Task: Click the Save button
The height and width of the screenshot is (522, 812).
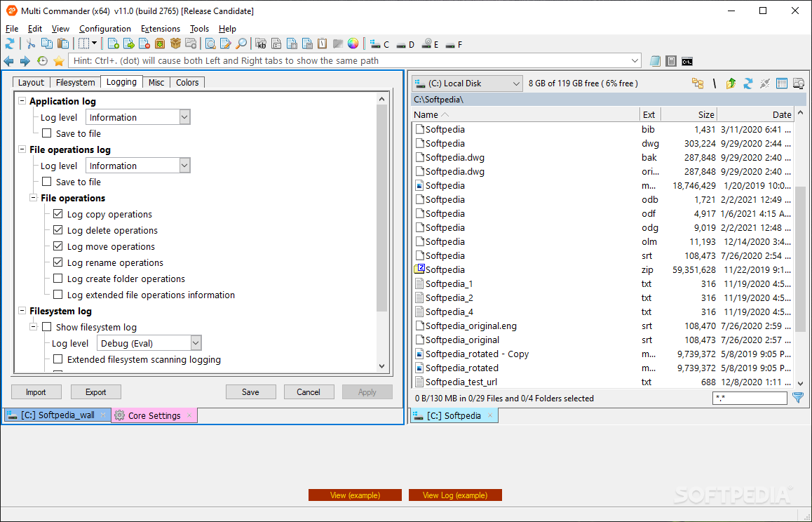Action: tap(250, 392)
